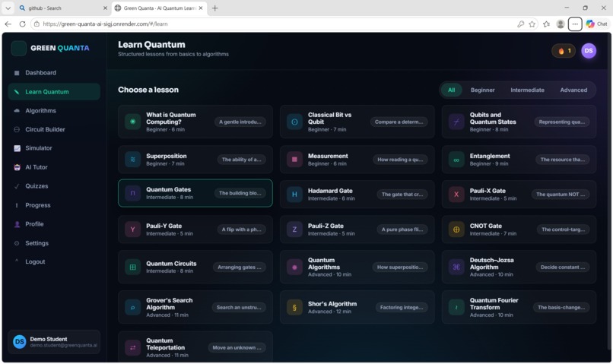Open a new browser tab with plus
Viewport: 613px width, 364px height.
(214, 8)
